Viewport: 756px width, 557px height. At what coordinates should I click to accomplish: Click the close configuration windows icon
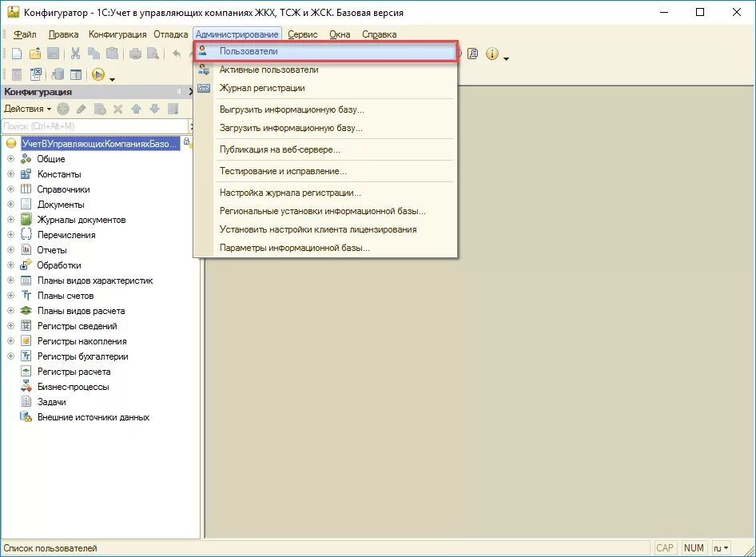tap(36, 75)
